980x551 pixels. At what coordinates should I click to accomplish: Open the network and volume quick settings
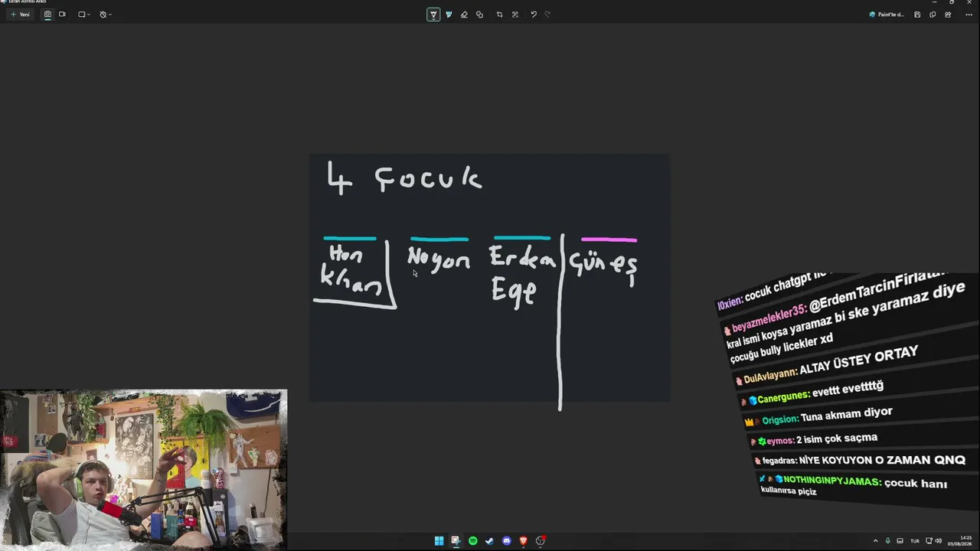coord(933,541)
